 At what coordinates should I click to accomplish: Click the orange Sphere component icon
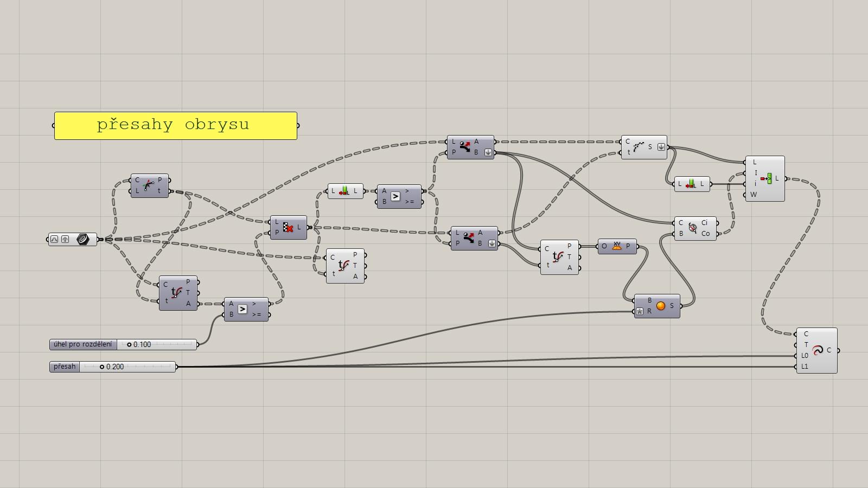660,306
